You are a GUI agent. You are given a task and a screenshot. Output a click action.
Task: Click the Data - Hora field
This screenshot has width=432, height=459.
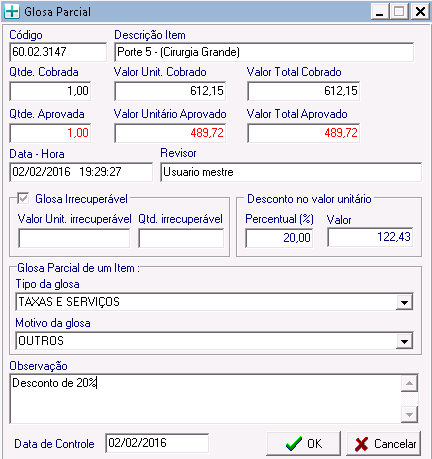pos(81,172)
